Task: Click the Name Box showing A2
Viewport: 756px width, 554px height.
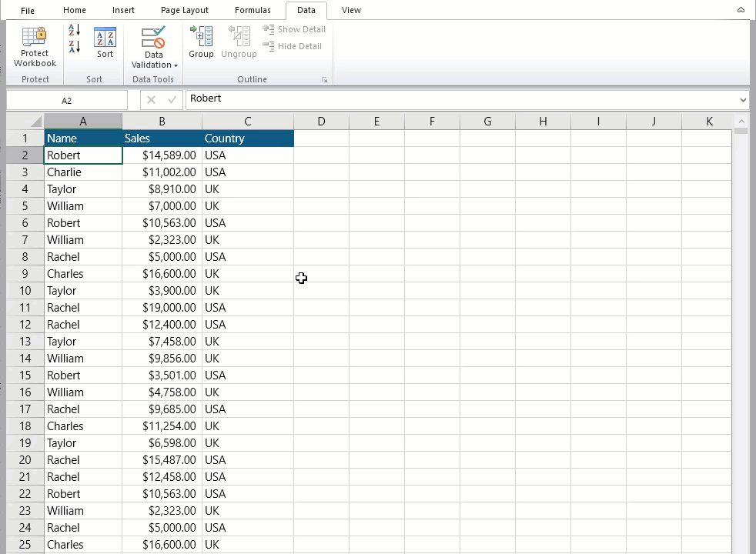Action: [x=66, y=100]
